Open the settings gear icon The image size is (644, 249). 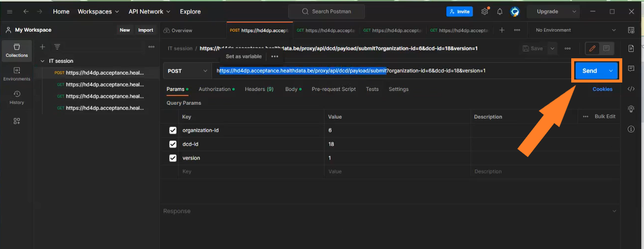tap(485, 11)
